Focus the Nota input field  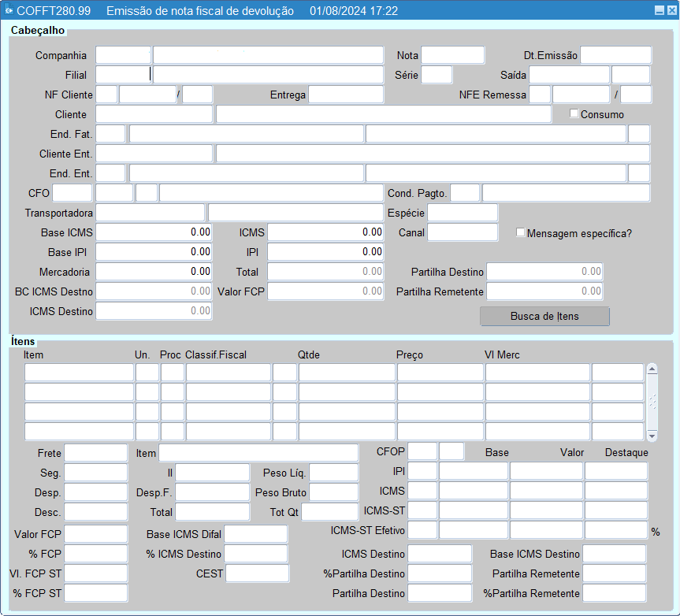click(452, 55)
